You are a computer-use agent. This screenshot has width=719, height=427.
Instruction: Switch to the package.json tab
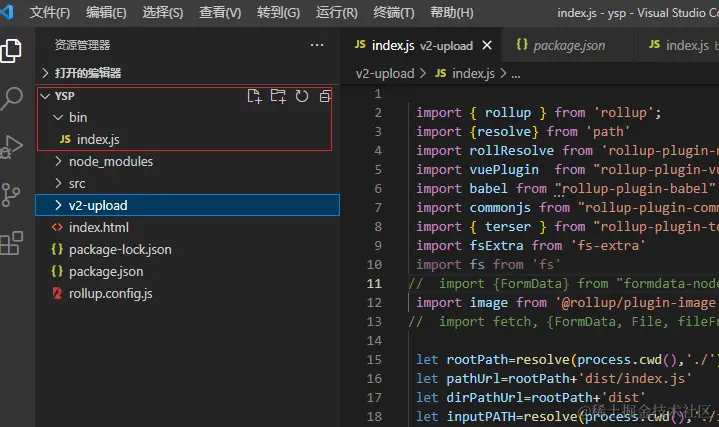(x=568, y=45)
